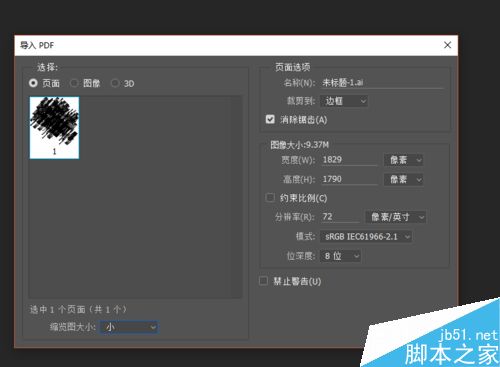Image resolution: width=500 pixels, height=367 pixels.
Task: Enable the 约束比例 constrain proportions checkbox
Action: click(270, 198)
